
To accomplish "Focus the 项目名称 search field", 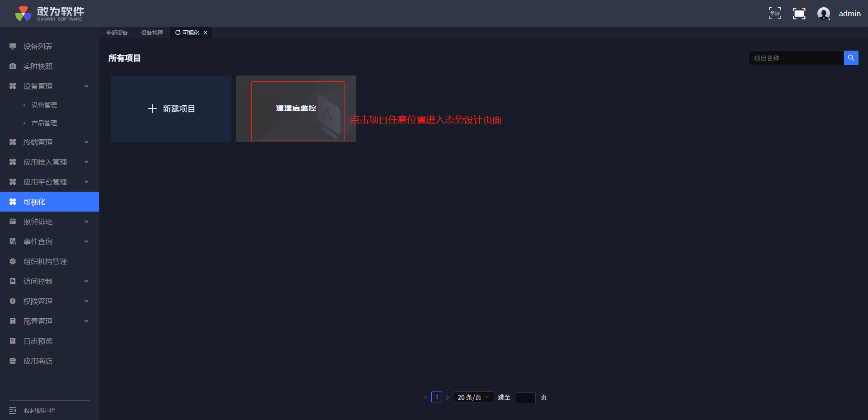I will coord(796,58).
